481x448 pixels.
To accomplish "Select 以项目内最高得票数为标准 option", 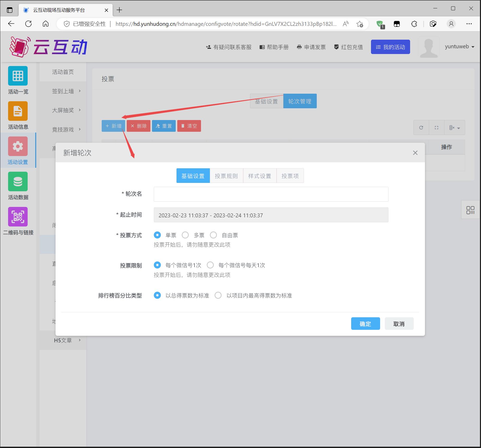I will 218,295.
